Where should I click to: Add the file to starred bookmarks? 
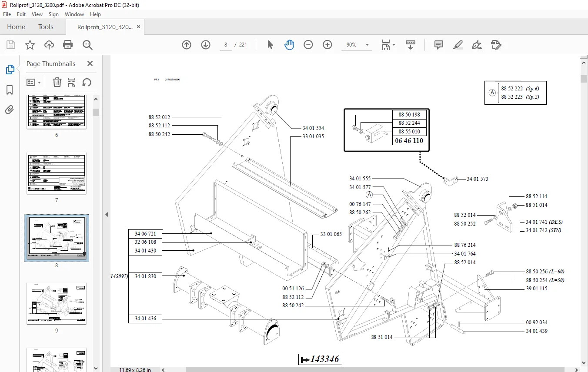(30, 45)
